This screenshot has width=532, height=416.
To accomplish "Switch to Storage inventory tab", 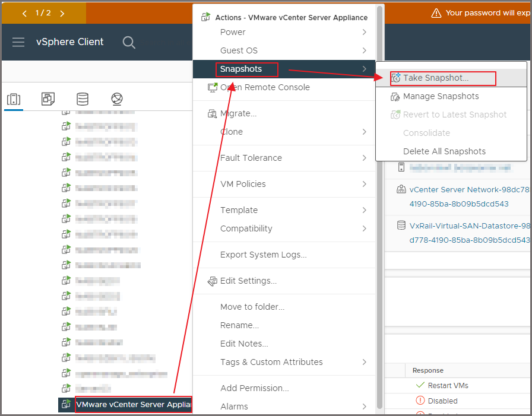I will (83, 99).
